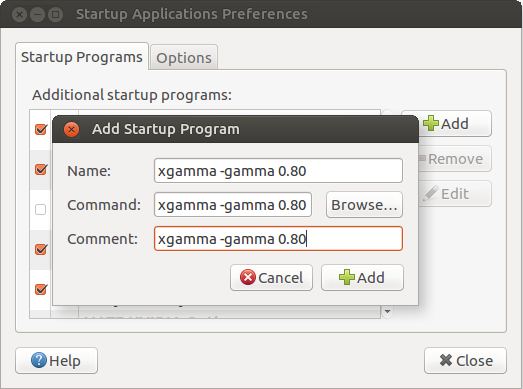Click green plus Add in dialog
The image size is (523, 389).
[362, 278]
